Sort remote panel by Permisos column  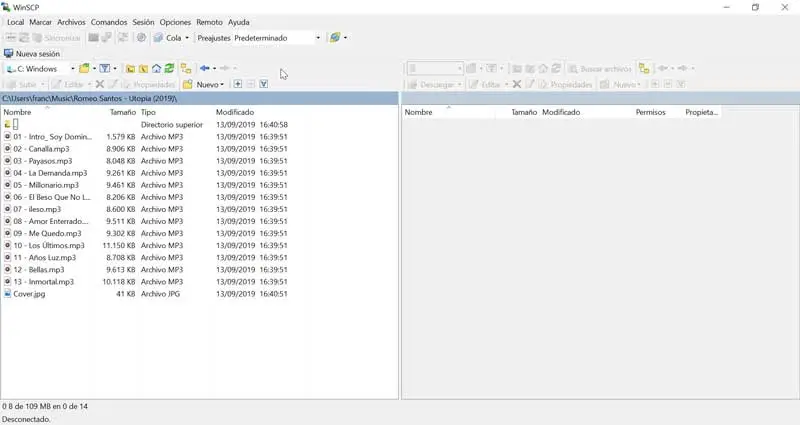click(651, 112)
